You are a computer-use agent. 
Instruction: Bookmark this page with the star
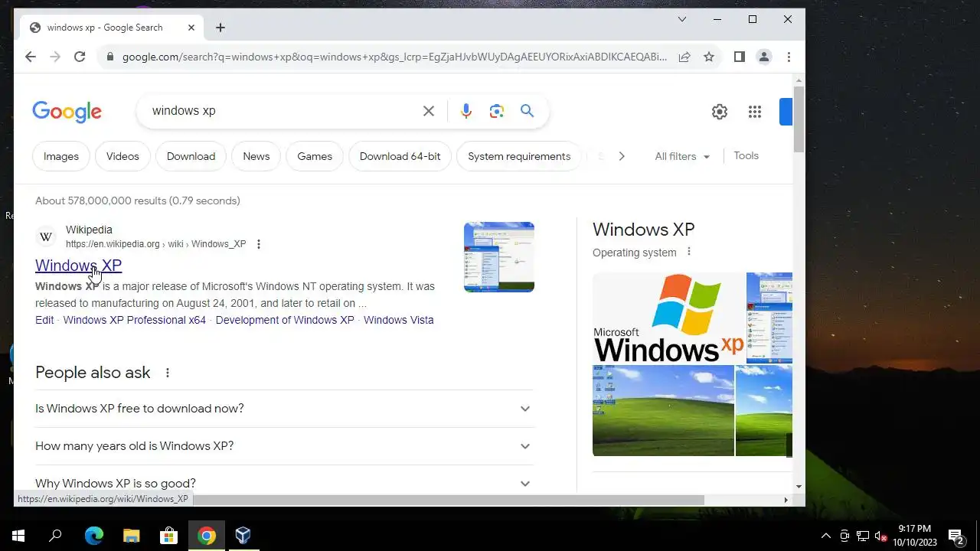[709, 57]
